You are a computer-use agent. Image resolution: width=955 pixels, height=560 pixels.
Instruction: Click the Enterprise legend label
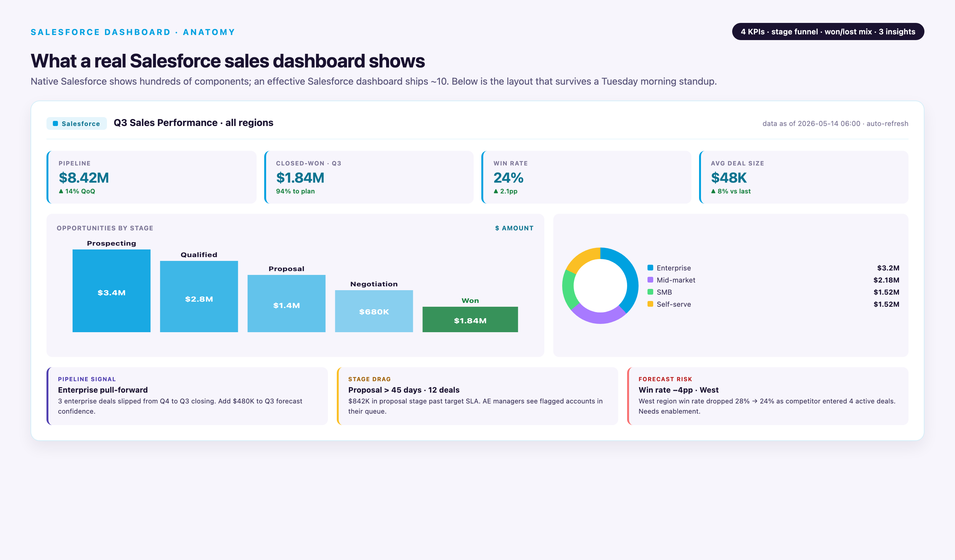tap(674, 268)
